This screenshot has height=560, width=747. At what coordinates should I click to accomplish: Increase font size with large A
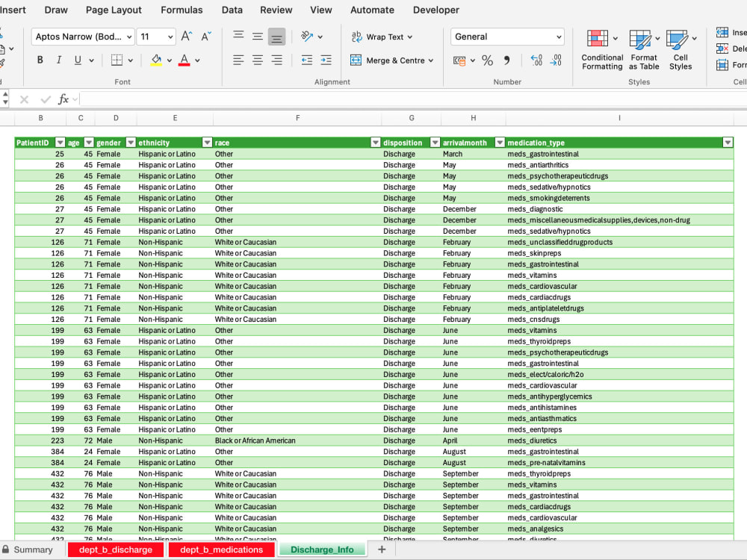click(186, 36)
